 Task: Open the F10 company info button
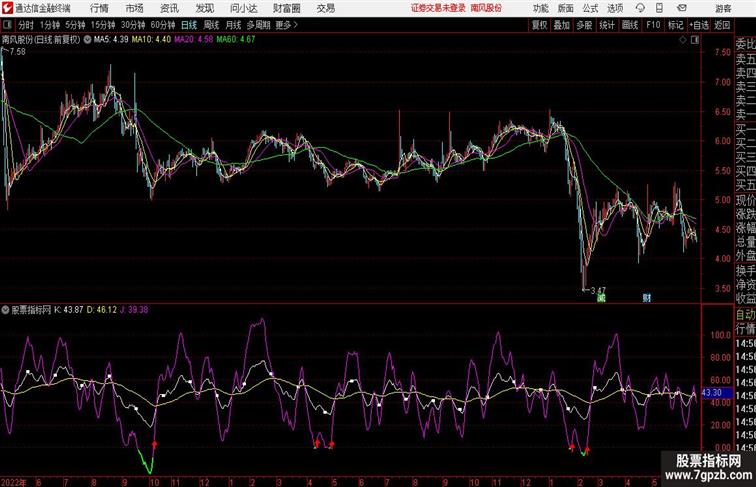click(x=653, y=25)
